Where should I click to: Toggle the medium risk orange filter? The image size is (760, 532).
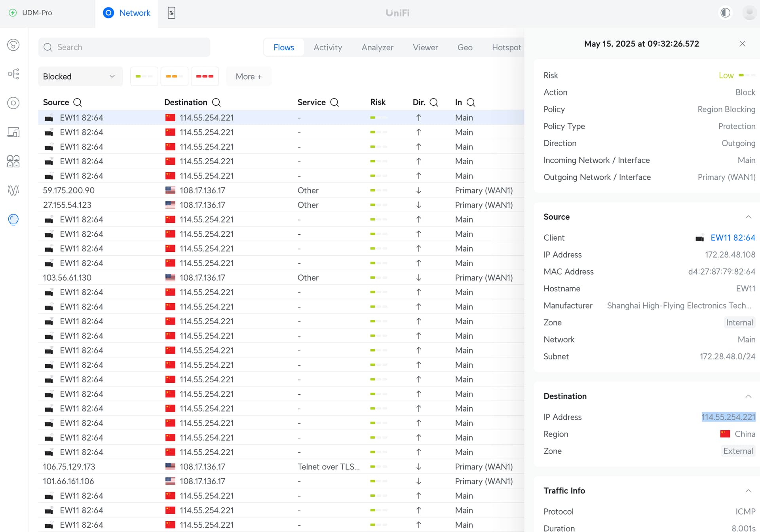coord(174,76)
